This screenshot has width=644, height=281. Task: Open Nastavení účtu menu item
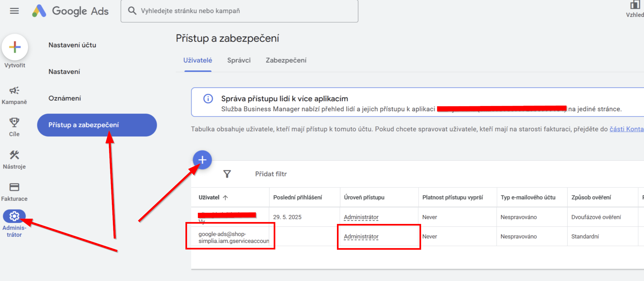pos(72,45)
